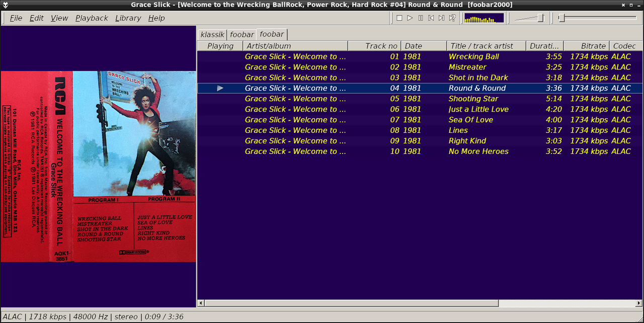This screenshot has height=323, width=644.
Task: Click the album art cassette cover
Action: click(98, 167)
